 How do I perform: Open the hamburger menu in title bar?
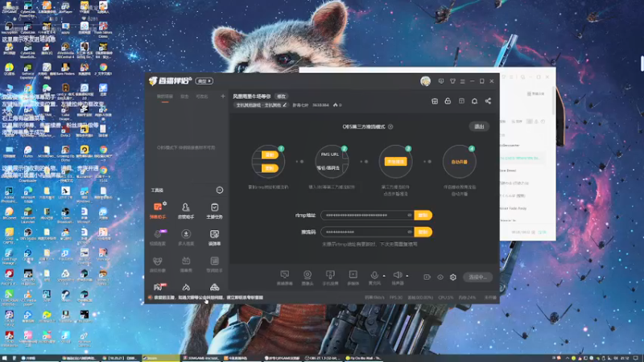(462, 81)
